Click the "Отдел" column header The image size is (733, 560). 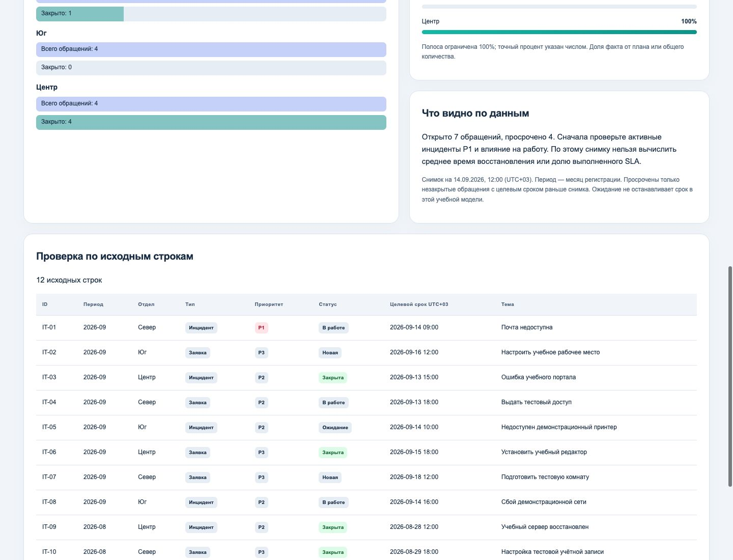coord(146,304)
